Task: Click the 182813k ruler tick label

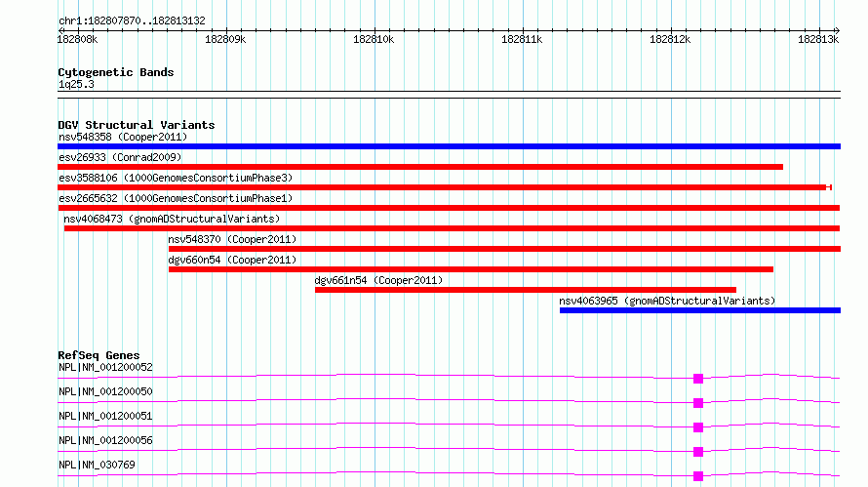Action: (818, 39)
